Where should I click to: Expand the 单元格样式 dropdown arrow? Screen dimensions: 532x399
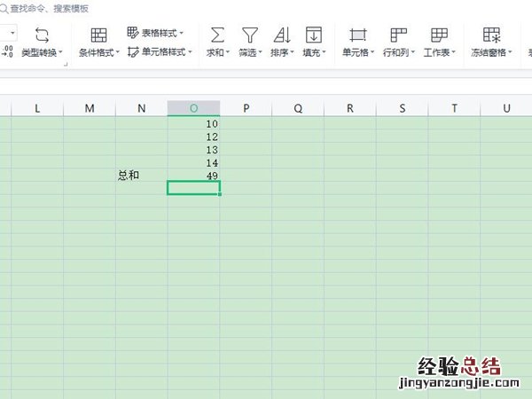coord(190,52)
